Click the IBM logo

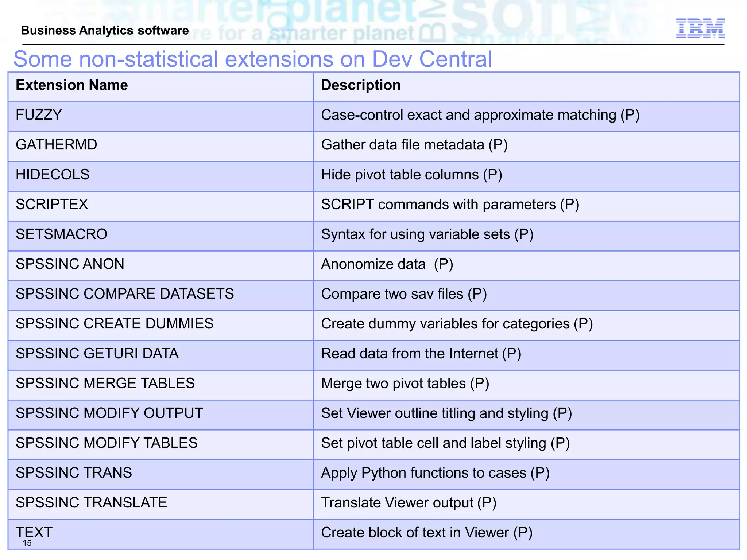coord(700,28)
